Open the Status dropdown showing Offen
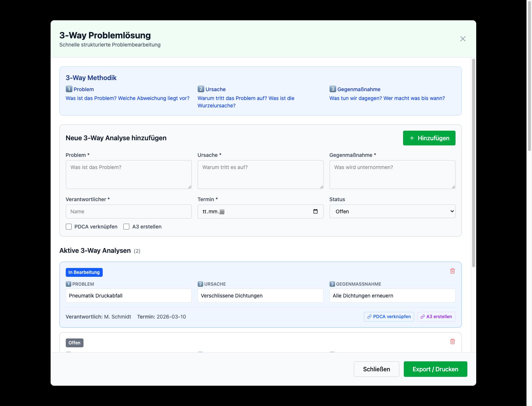Image resolution: width=532 pixels, height=406 pixels. pos(392,211)
